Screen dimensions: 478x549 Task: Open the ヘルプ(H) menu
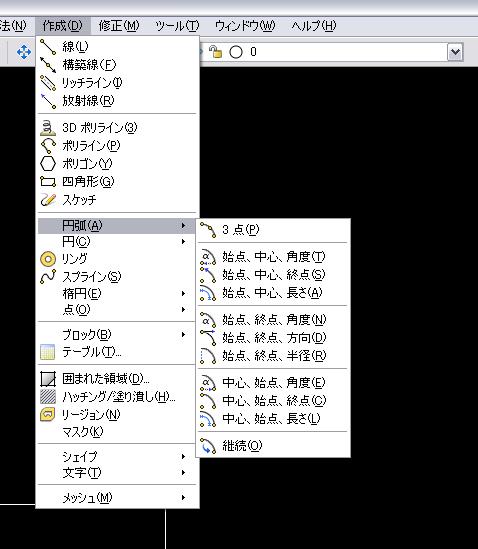click(x=313, y=26)
